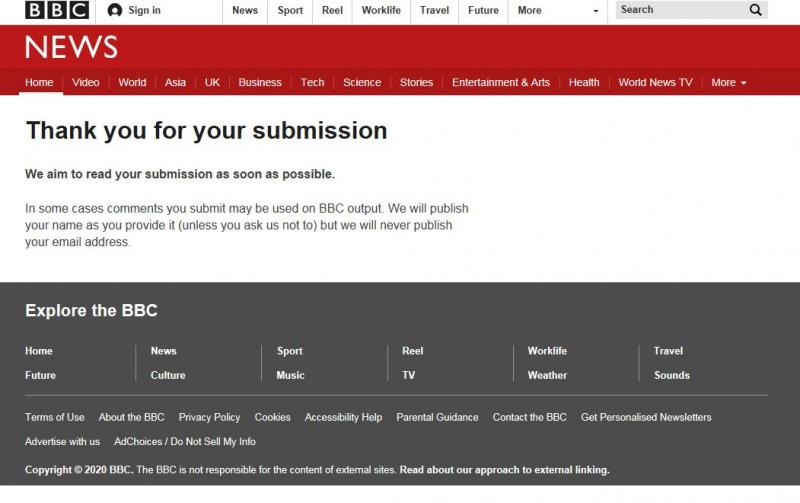Viewport: 800px width, 503px height.
Task: Open the Privacy Policy link
Action: pos(209,417)
